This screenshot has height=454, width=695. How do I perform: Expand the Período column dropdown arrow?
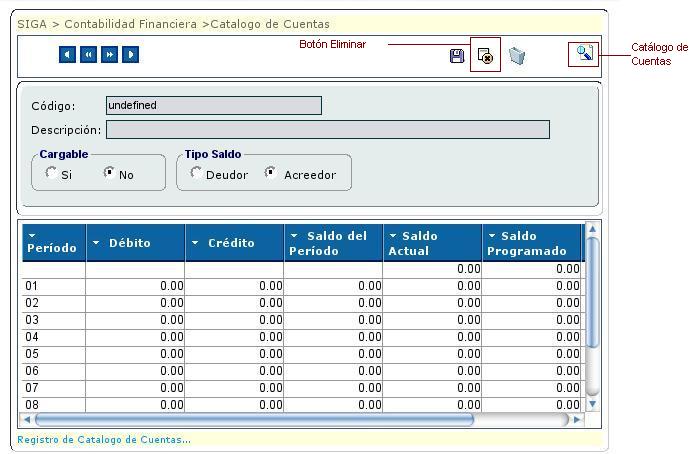pos(32,236)
